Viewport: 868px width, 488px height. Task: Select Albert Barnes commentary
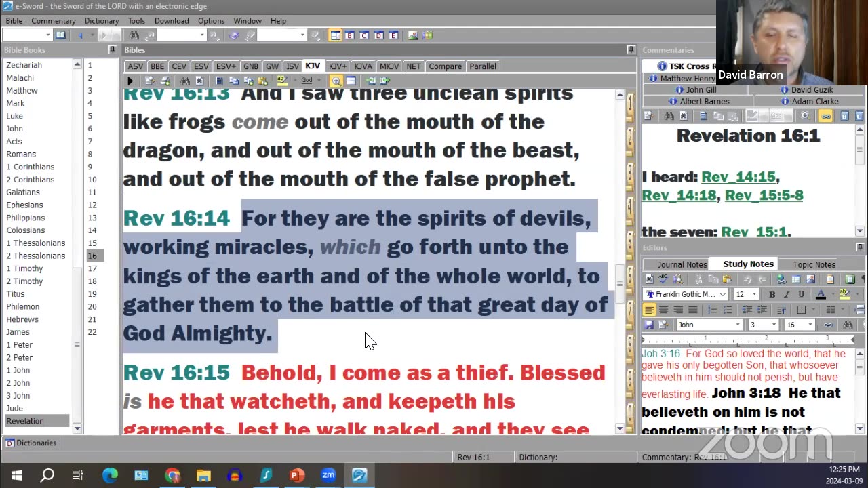pos(698,102)
